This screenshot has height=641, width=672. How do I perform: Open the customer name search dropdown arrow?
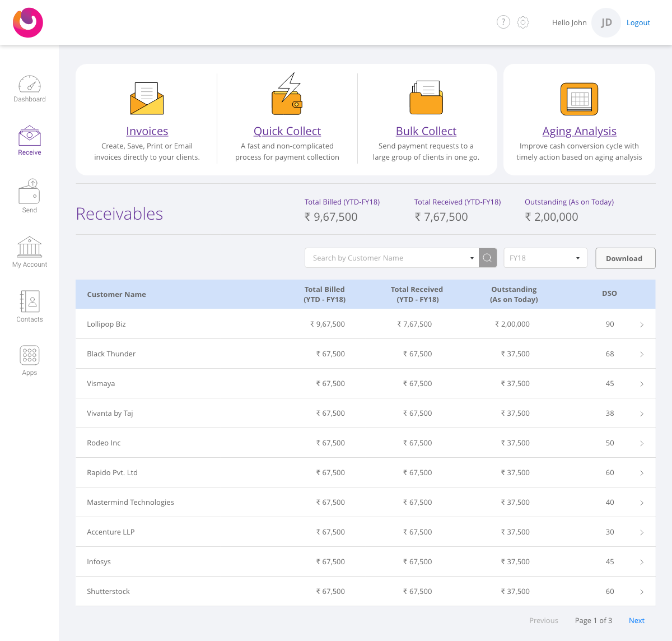472,258
